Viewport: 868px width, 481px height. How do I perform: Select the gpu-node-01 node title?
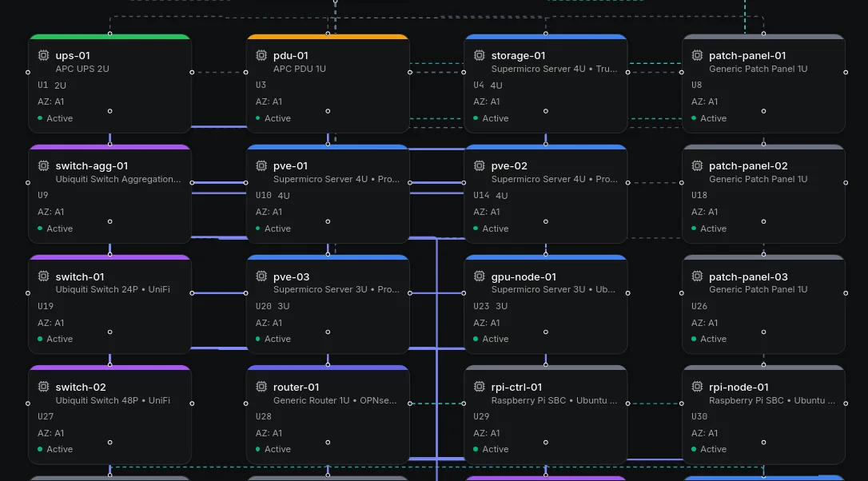[524, 276]
